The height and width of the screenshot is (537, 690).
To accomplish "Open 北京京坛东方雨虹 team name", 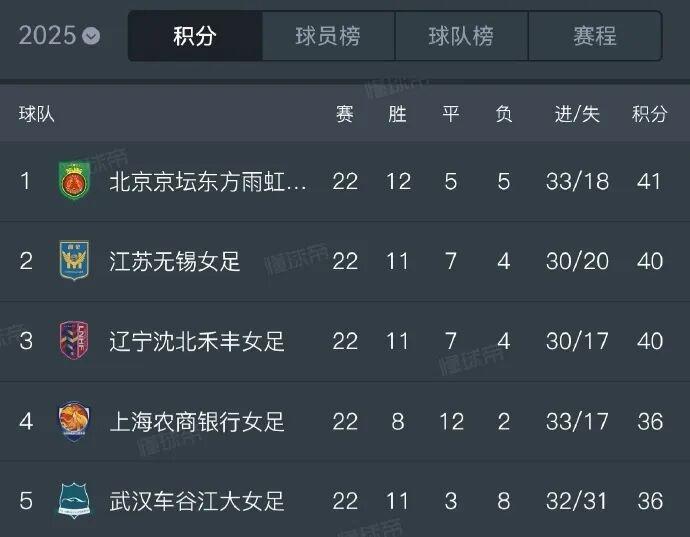I will (x=208, y=181).
